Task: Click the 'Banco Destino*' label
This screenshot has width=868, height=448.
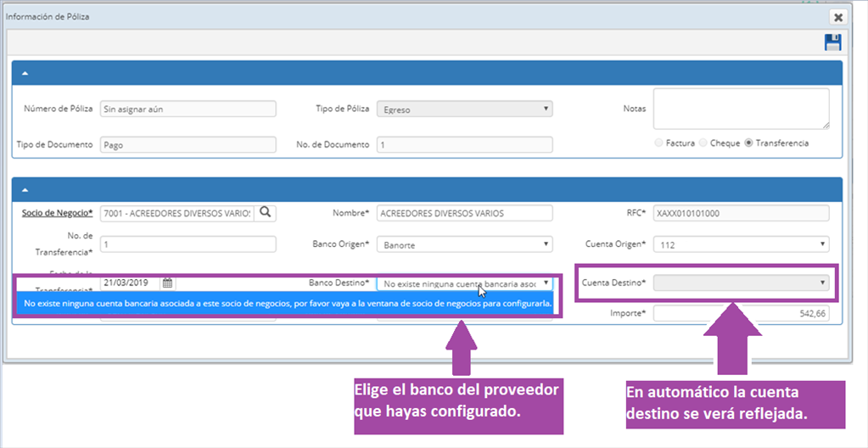Action: [x=339, y=283]
